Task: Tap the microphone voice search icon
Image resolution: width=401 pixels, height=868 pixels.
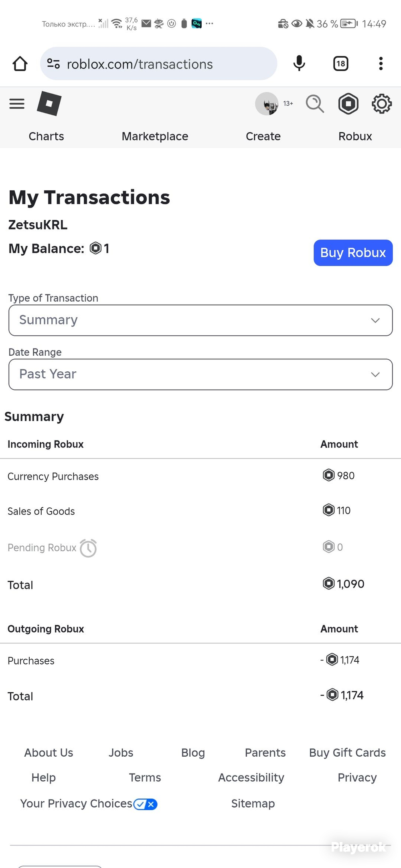Action: click(299, 63)
